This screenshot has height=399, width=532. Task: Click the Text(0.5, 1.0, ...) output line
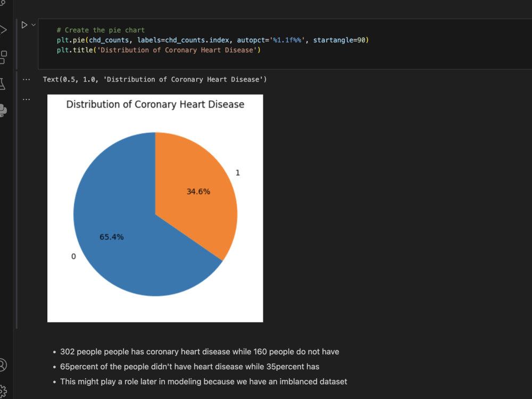(x=155, y=79)
